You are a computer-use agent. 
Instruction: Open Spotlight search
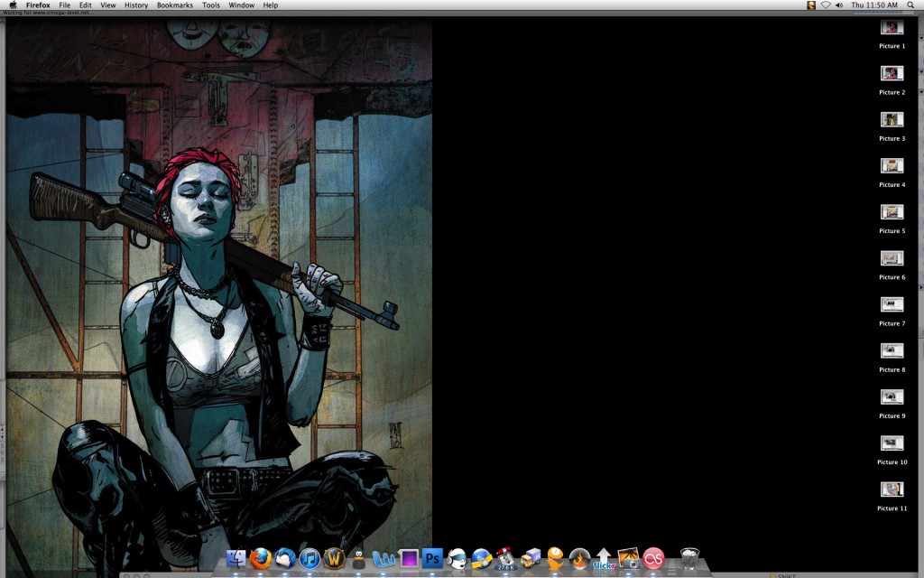[911, 5]
